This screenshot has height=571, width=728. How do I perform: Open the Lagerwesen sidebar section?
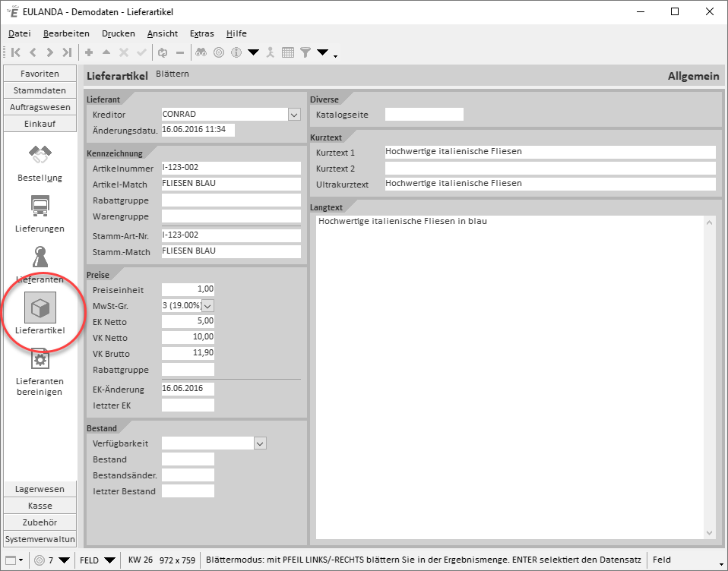click(x=40, y=489)
